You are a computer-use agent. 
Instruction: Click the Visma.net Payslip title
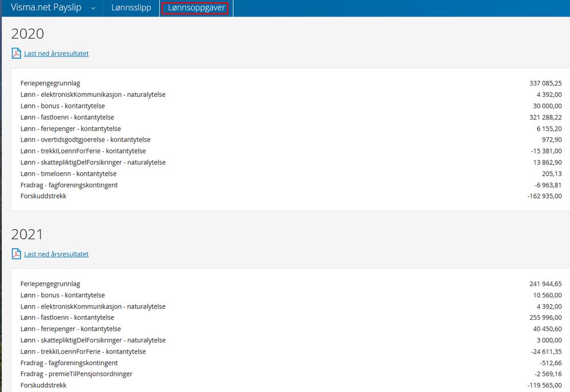click(46, 7)
